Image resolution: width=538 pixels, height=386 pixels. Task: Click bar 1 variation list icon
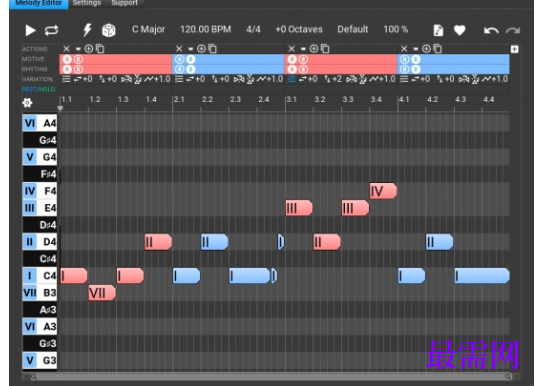[66, 79]
